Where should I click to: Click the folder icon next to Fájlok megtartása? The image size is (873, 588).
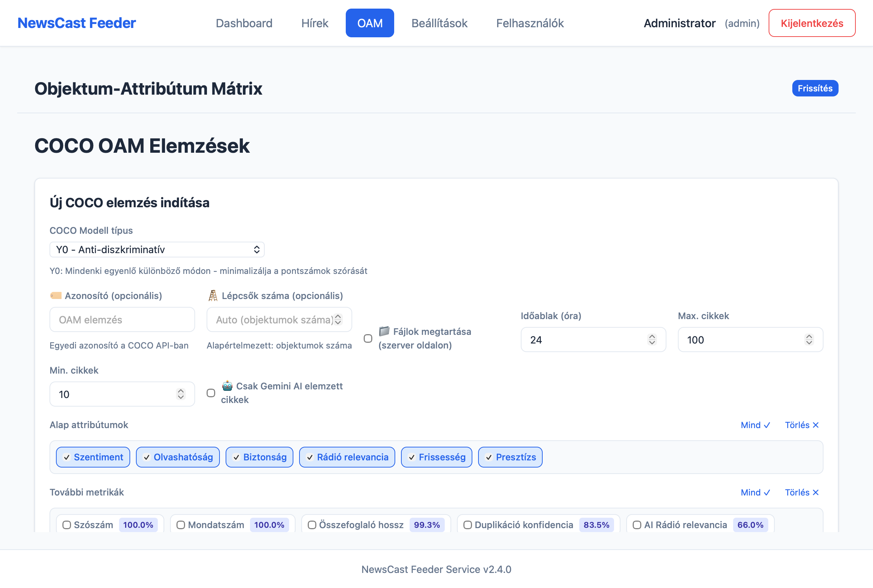point(384,331)
